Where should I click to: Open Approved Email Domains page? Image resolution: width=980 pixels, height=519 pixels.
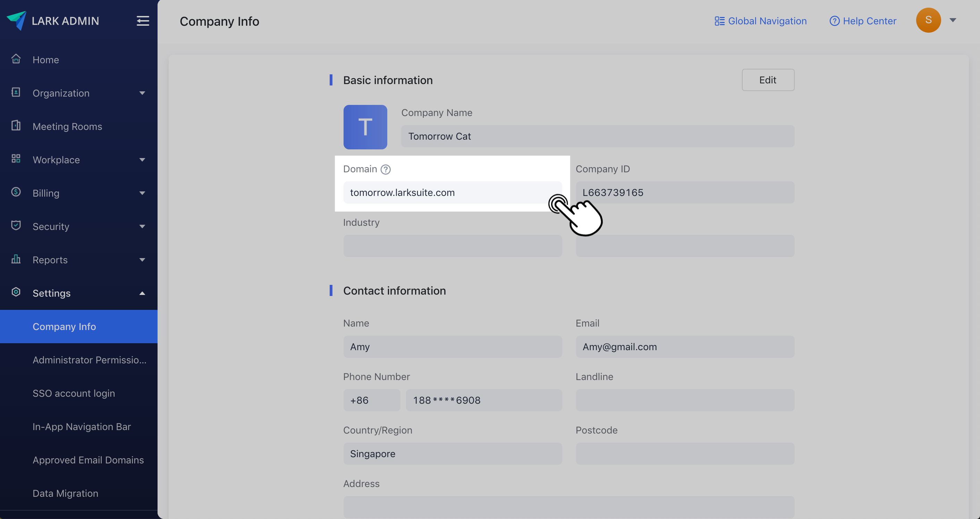coord(88,460)
